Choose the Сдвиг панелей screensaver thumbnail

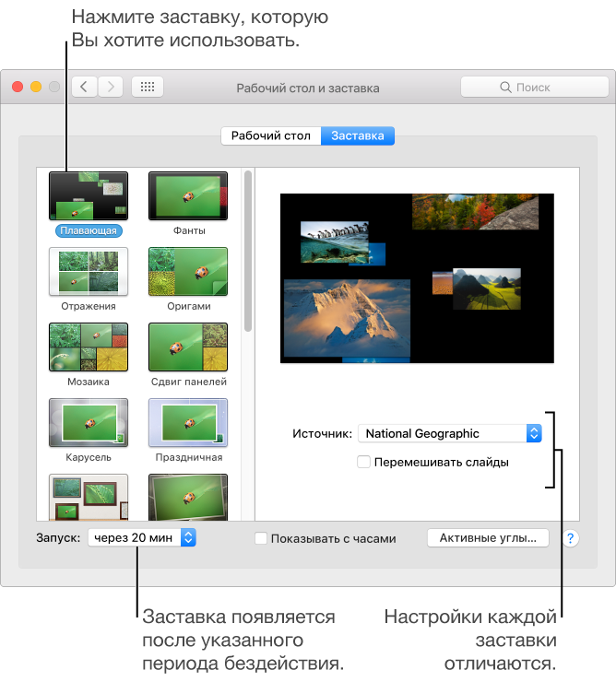tap(188, 347)
